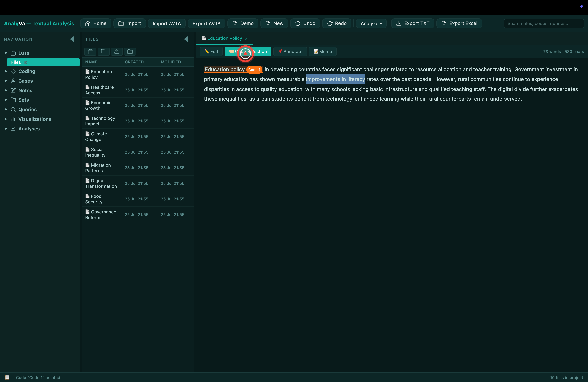Open the Technology Impact file
This screenshot has height=382, width=588.
click(x=138, y=121)
